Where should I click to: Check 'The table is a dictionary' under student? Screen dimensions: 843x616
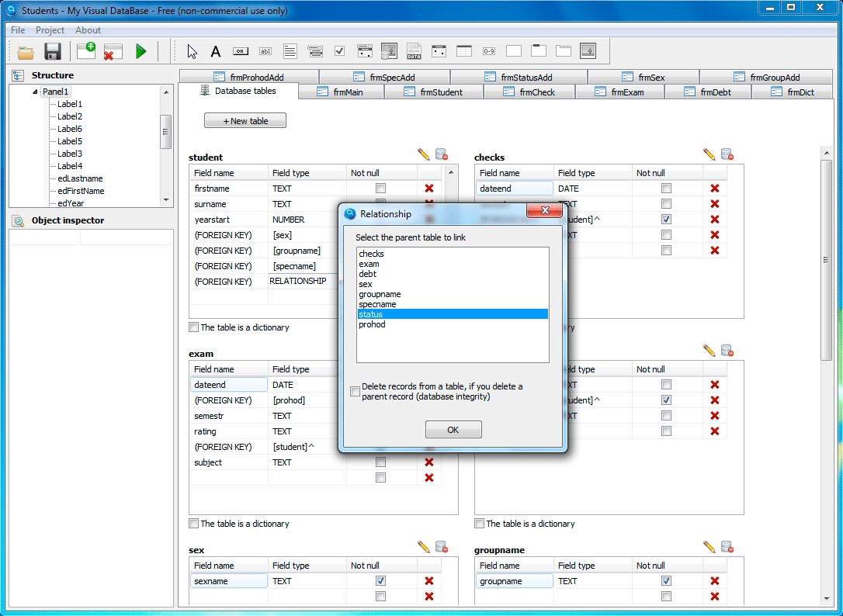(194, 327)
